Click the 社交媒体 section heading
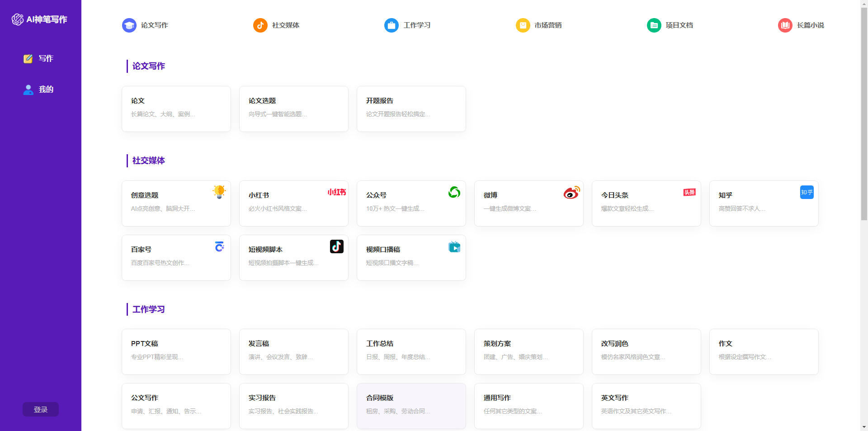The width and height of the screenshot is (868, 431). click(x=148, y=161)
